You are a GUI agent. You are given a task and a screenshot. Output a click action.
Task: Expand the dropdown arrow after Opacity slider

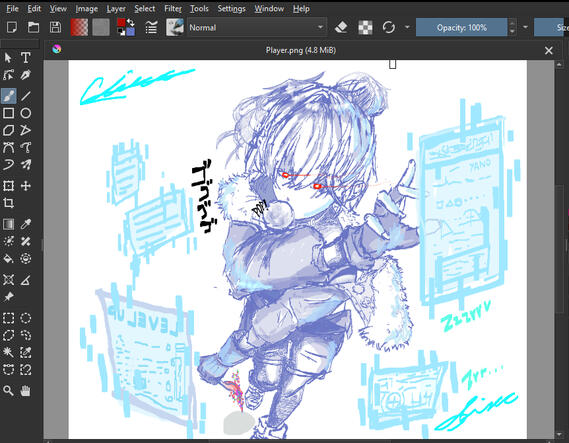pos(525,27)
